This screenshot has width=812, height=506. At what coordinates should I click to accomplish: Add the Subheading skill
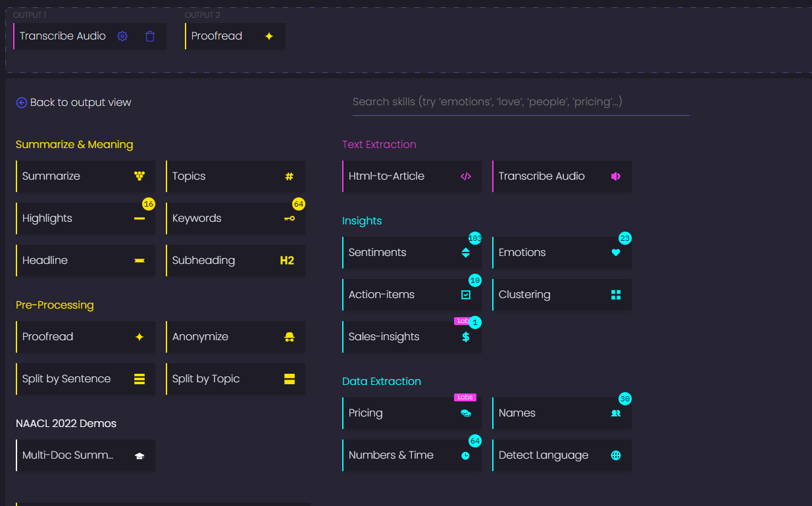pos(236,261)
